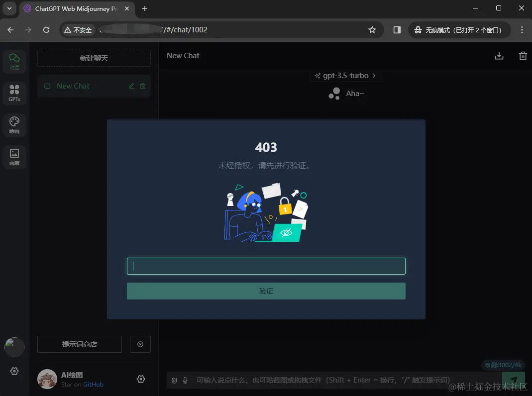
Task: Bookmark page with the star icon
Action: [x=372, y=30]
